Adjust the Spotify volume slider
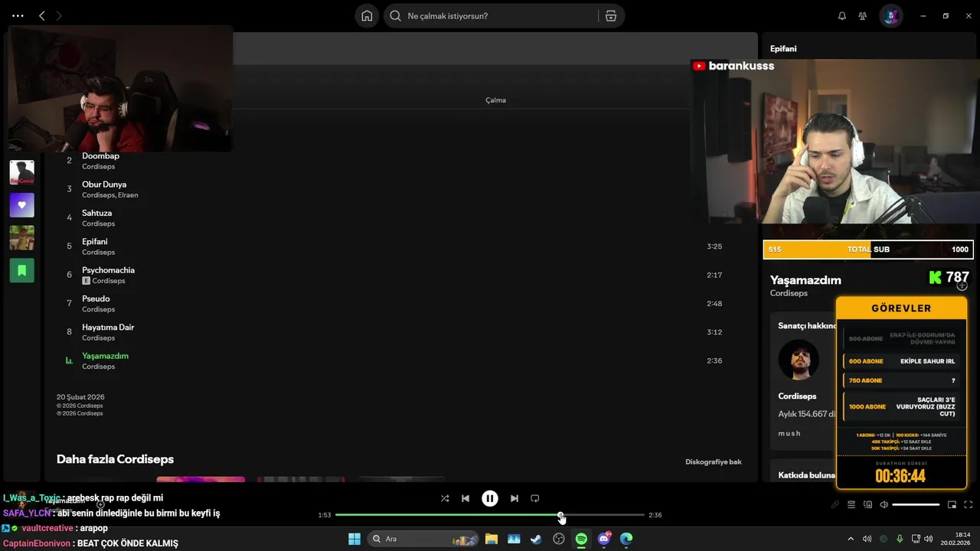Screen dimensions: 980x551 (916, 504)
